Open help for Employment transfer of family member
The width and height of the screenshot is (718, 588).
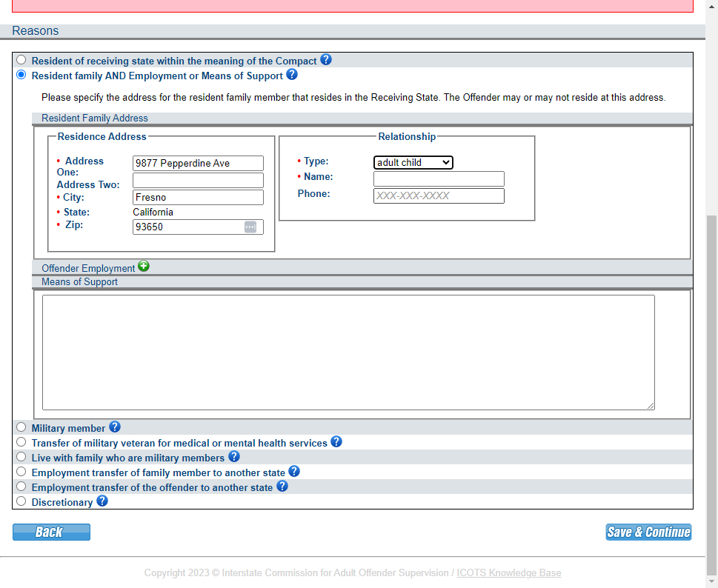294,471
